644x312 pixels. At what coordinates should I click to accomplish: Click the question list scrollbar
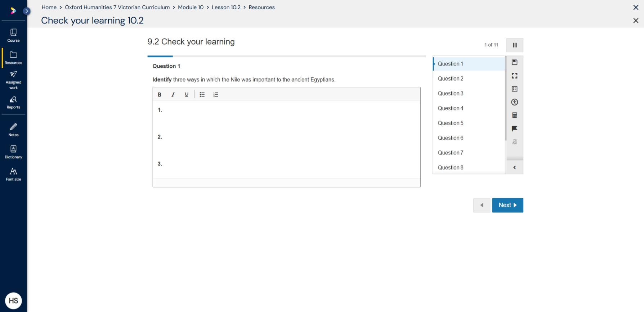click(x=506, y=99)
